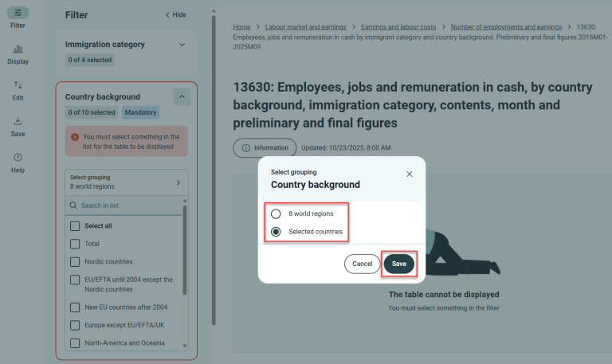Image resolution: width=612 pixels, height=364 pixels.
Task: Click the country list scrollbar thumb
Action: [185, 250]
